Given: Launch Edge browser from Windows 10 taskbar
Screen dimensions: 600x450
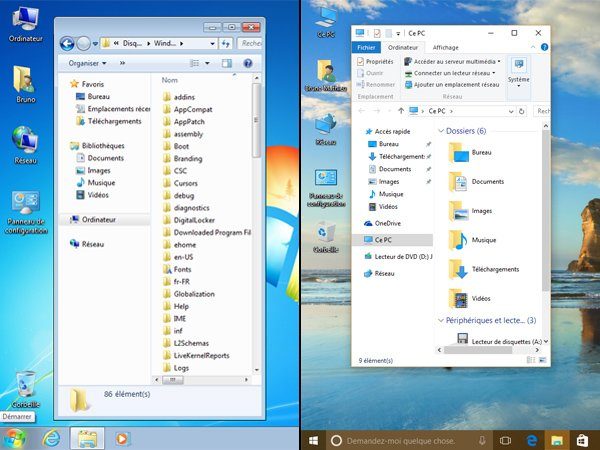Looking at the screenshot, I should (x=532, y=441).
